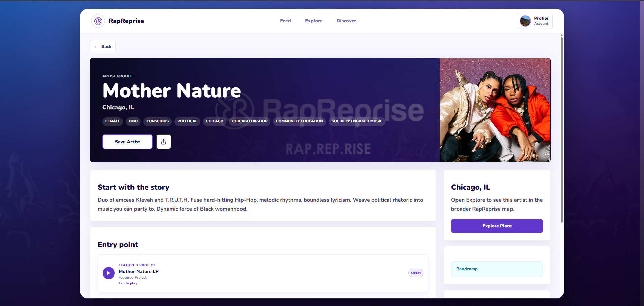Viewport: 644px width, 306px height.
Task: Click the 'Entry point' heading
Action: 118,245
